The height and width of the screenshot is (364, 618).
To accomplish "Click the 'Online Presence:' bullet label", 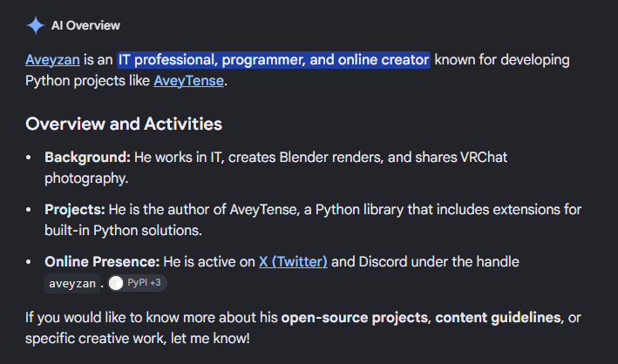I will tap(102, 261).
